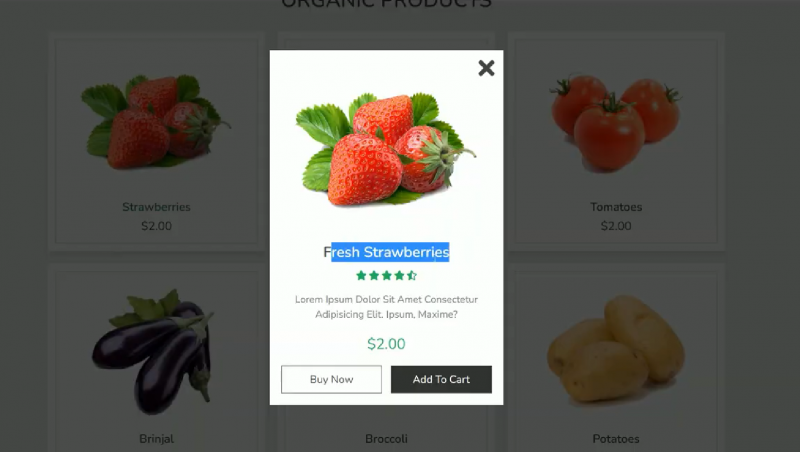Click the $2.00 price in popup

tap(386, 344)
